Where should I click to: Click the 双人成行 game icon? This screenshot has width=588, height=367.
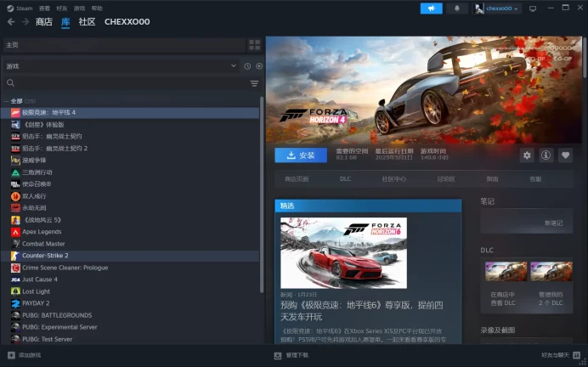click(15, 196)
